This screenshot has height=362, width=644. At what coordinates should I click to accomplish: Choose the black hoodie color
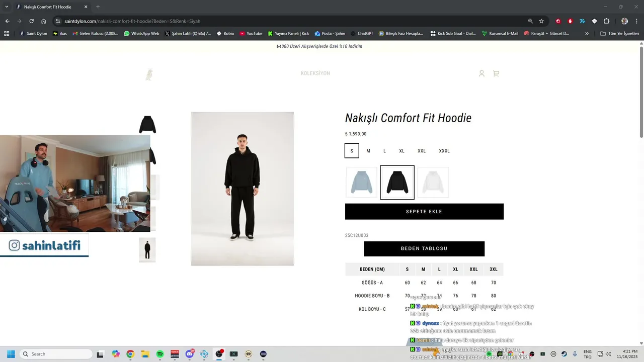point(397,182)
